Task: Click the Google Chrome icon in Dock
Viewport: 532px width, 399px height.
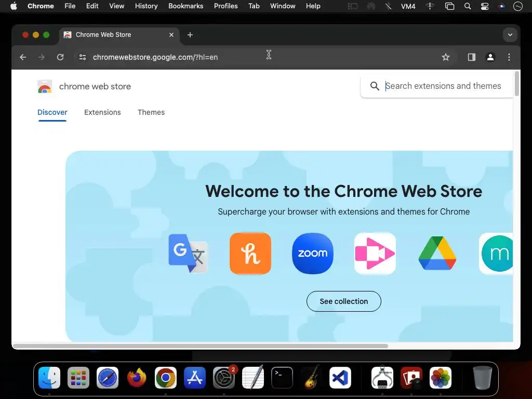Action: click(x=166, y=378)
